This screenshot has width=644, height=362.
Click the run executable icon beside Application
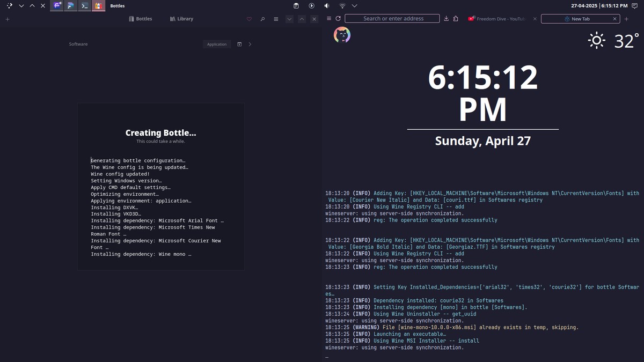click(x=239, y=44)
